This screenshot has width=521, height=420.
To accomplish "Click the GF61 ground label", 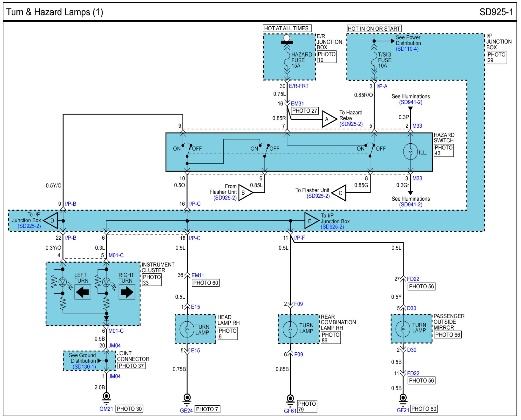I will click(290, 411).
